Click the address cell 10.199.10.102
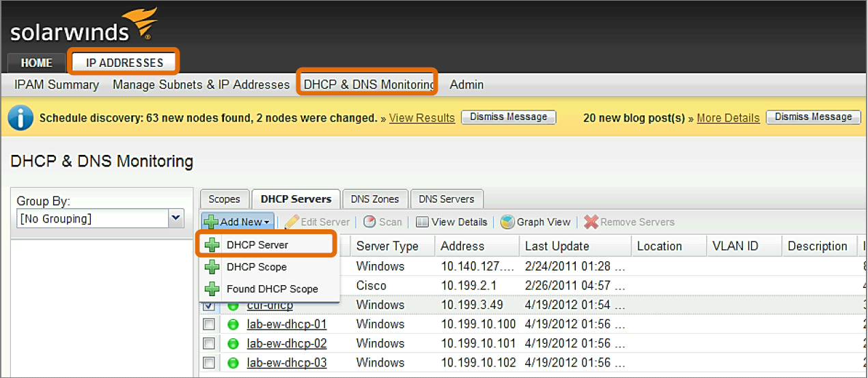 (x=478, y=362)
